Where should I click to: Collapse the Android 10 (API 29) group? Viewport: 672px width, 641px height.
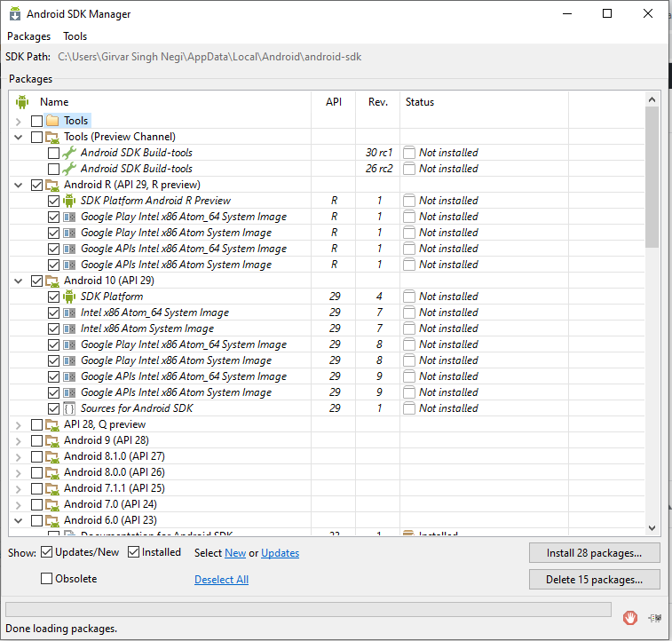click(19, 281)
